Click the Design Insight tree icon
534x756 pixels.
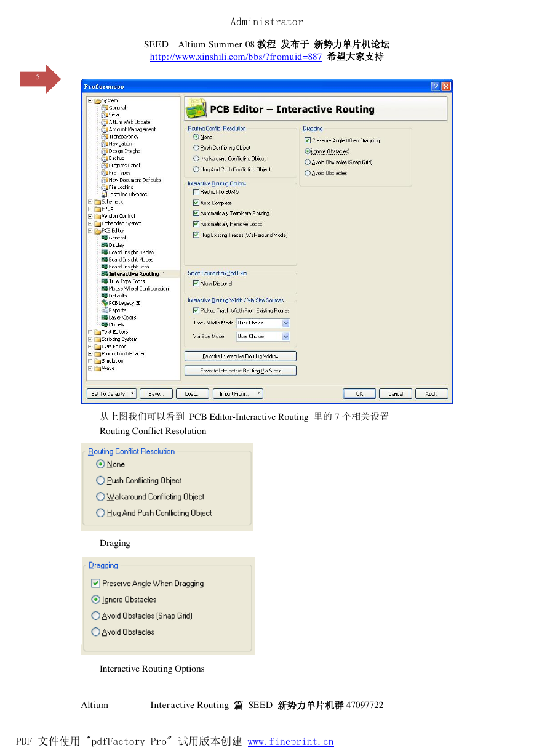point(105,151)
